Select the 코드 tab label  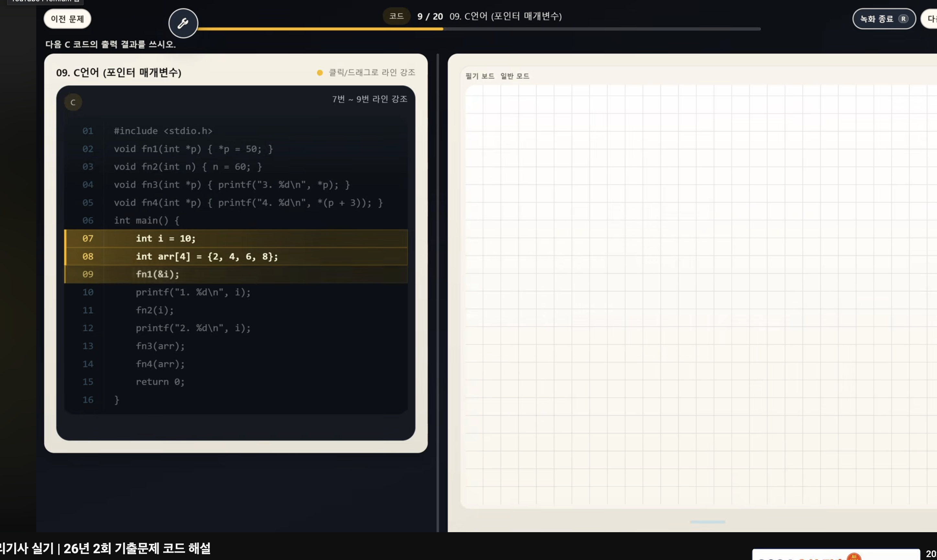[x=396, y=16]
